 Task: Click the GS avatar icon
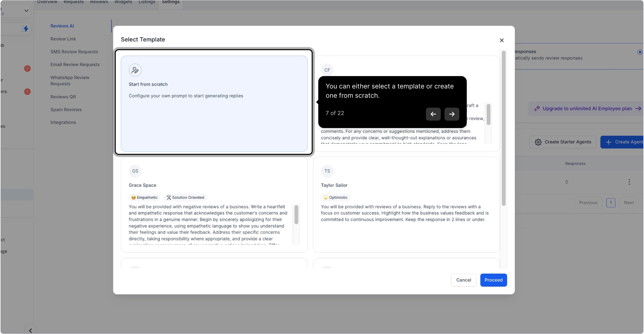tap(135, 171)
